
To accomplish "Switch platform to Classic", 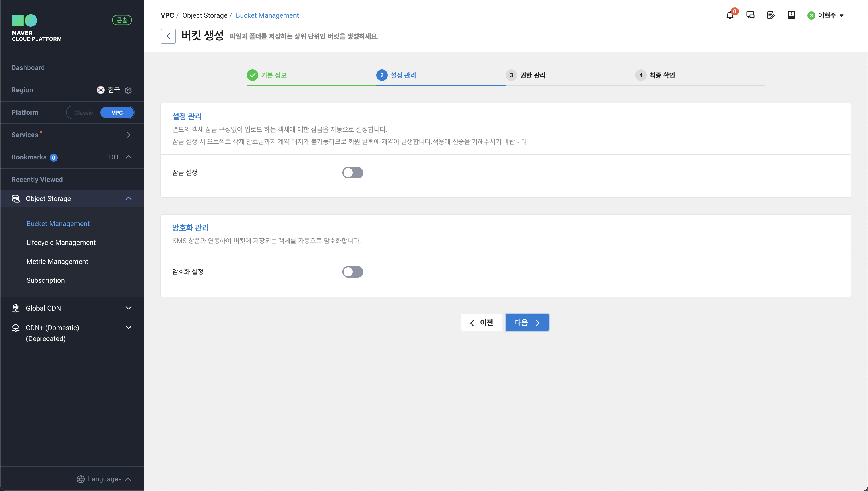I will (83, 113).
